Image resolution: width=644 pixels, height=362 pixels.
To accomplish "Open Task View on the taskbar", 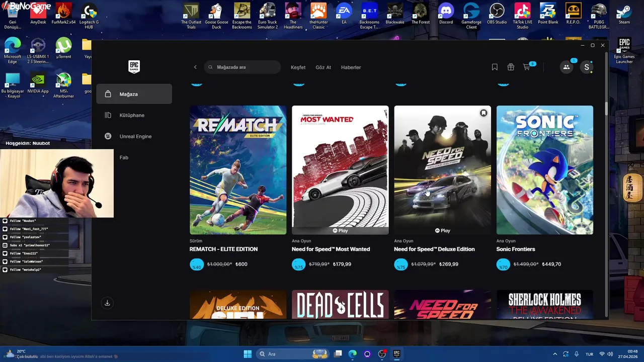I will 338,354.
